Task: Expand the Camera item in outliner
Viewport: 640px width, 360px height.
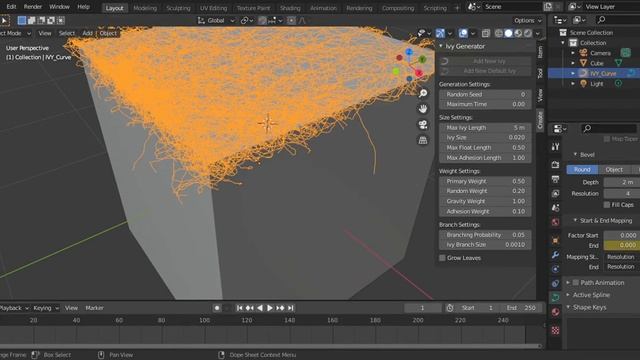Action: [573, 53]
